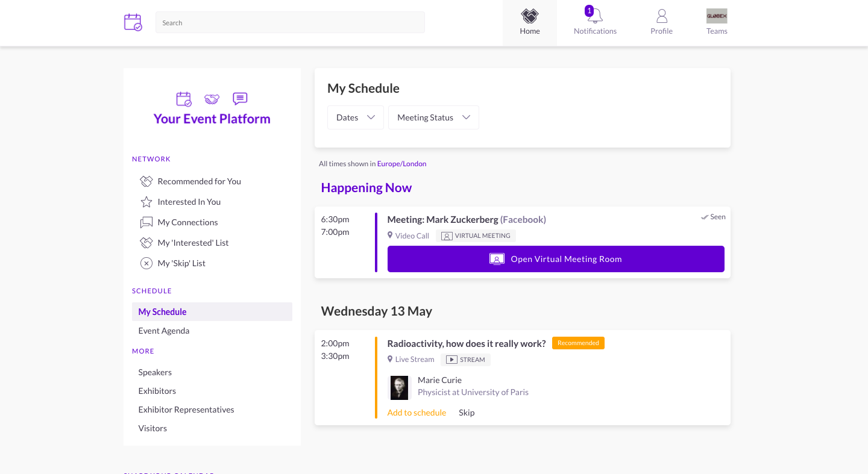This screenshot has width=868, height=474.
Task: Click the chat bubble icon above Your Event Platform
Action: (x=240, y=98)
